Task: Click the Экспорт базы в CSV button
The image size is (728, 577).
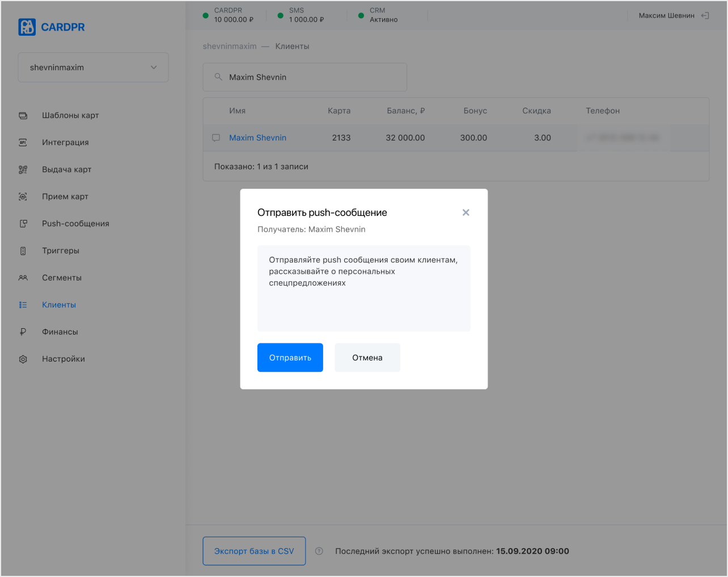Action: point(254,551)
